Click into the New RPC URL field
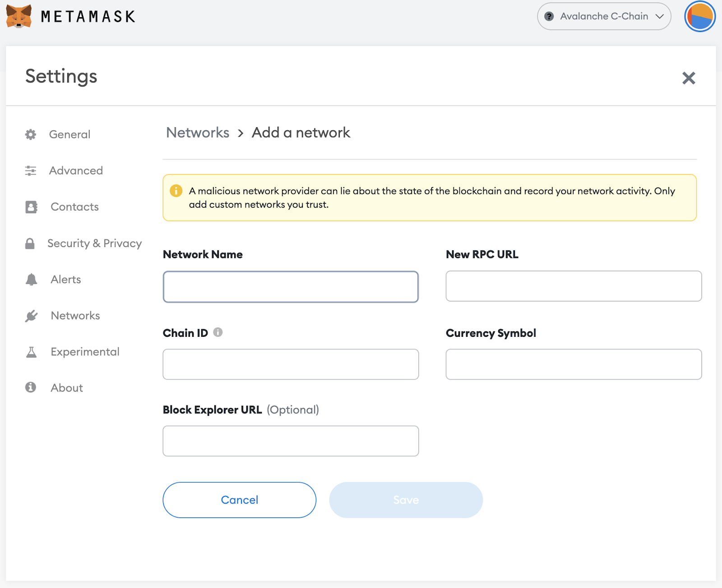This screenshot has width=722, height=588. pos(574,286)
